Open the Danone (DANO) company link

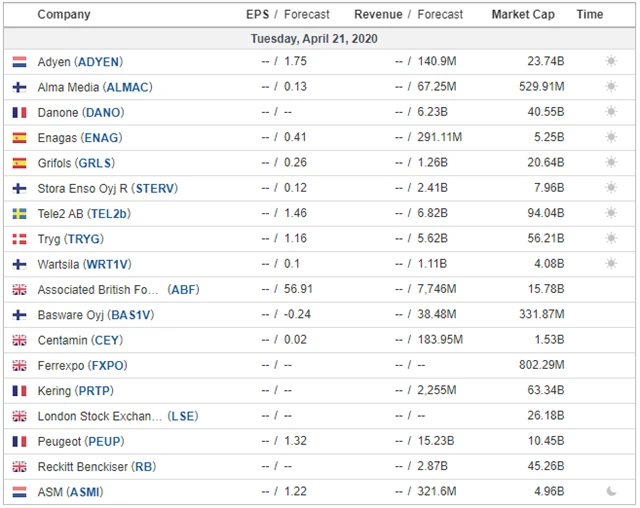tap(81, 113)
